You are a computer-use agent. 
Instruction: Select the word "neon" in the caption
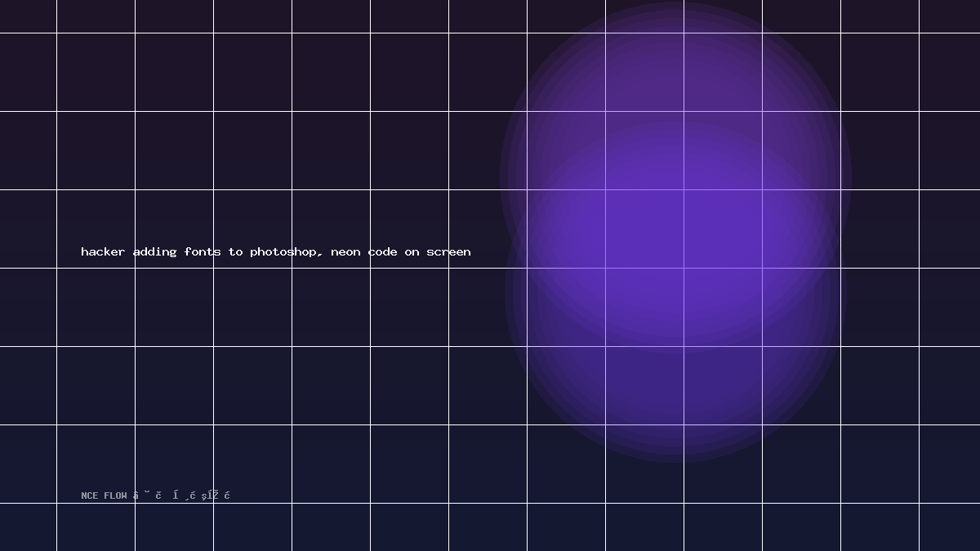tap(346, 252)
